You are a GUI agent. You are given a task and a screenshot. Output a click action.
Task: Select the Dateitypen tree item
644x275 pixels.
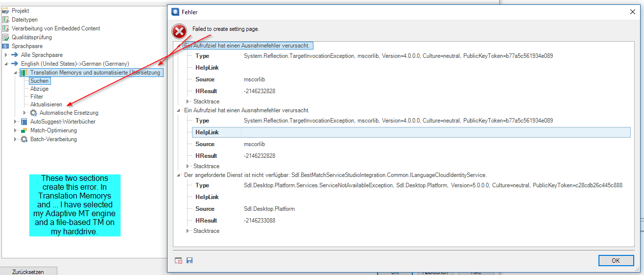(x=25, y=20)
